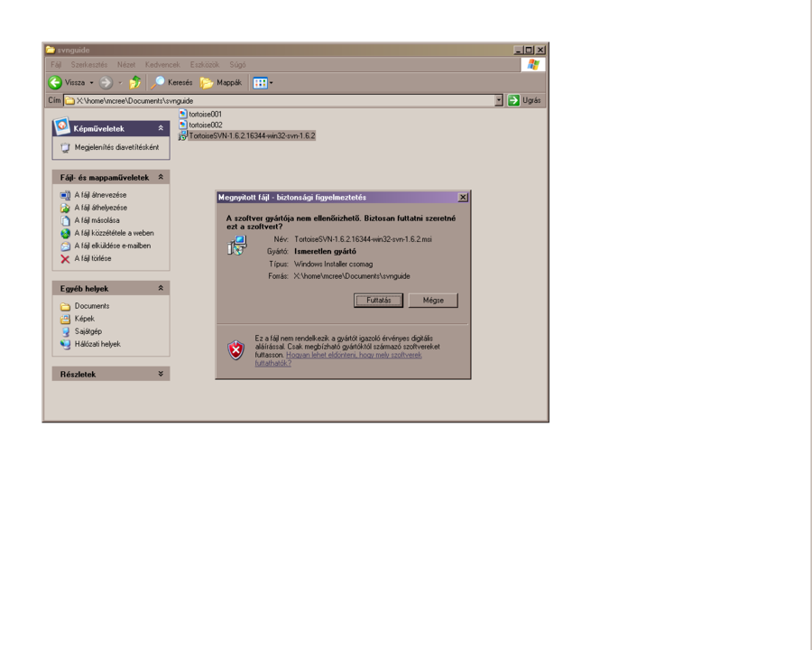Image resolution: width=812 pixels, height=650 pixels.
Task: Collapse the Egyéb helyek panel
Action: click(161, 288)
